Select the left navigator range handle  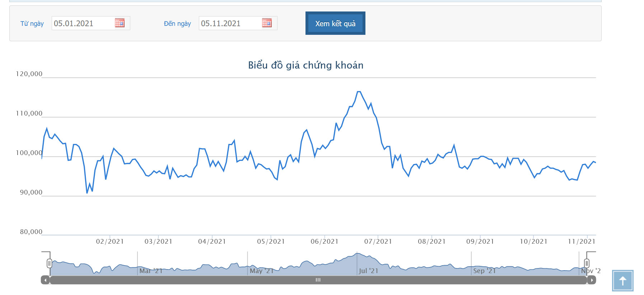pyautogui.click(x=50, y=263)
